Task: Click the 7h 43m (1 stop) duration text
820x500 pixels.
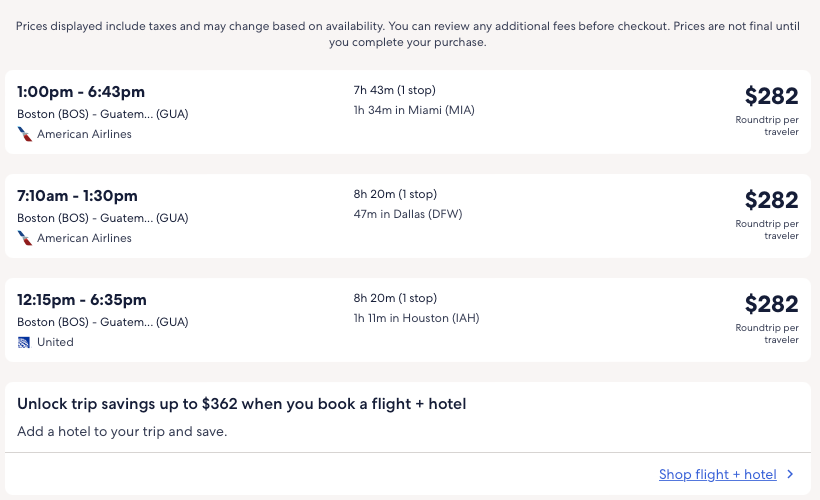Action: pos(394,90)
